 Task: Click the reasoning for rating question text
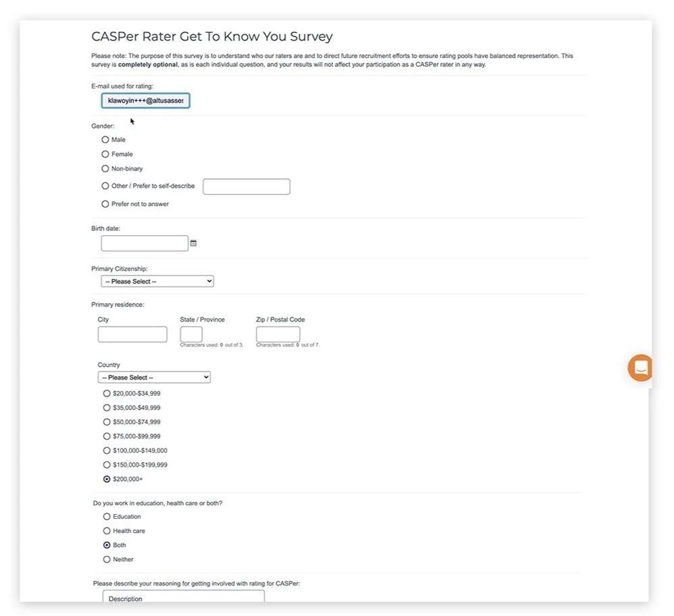197,584
